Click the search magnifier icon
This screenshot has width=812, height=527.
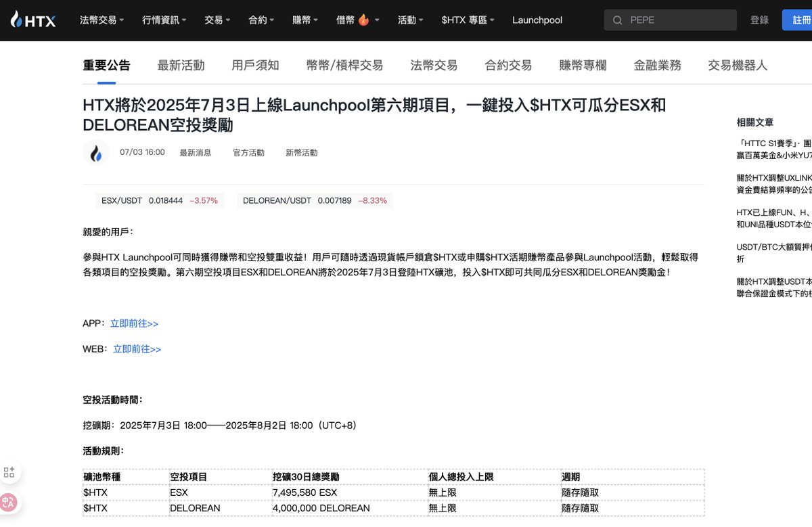coord(617,20)
